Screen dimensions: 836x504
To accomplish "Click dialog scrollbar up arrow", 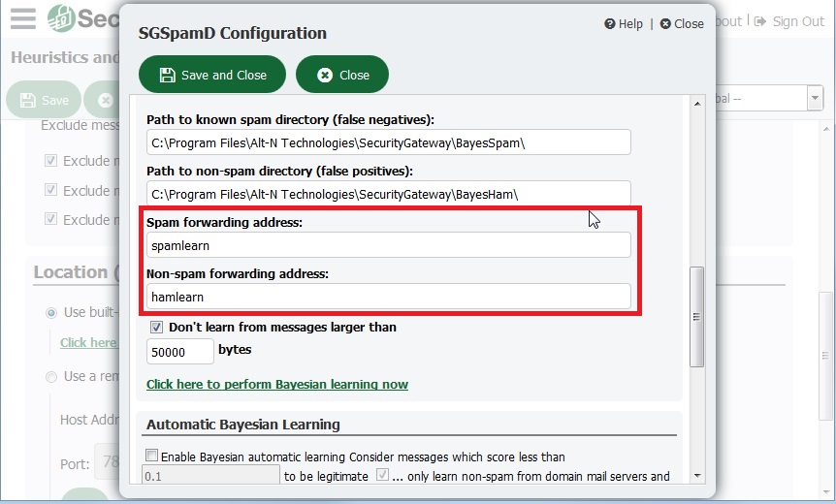I will [x=697, y=104].
